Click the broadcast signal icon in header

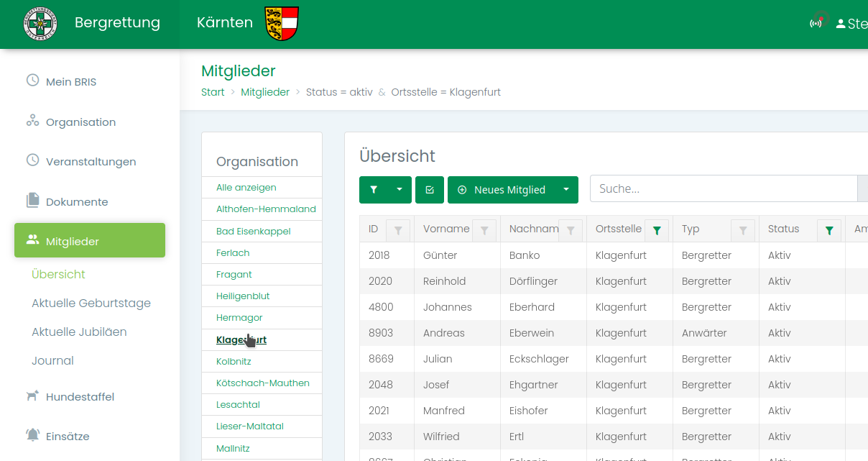tap(816, 23)
